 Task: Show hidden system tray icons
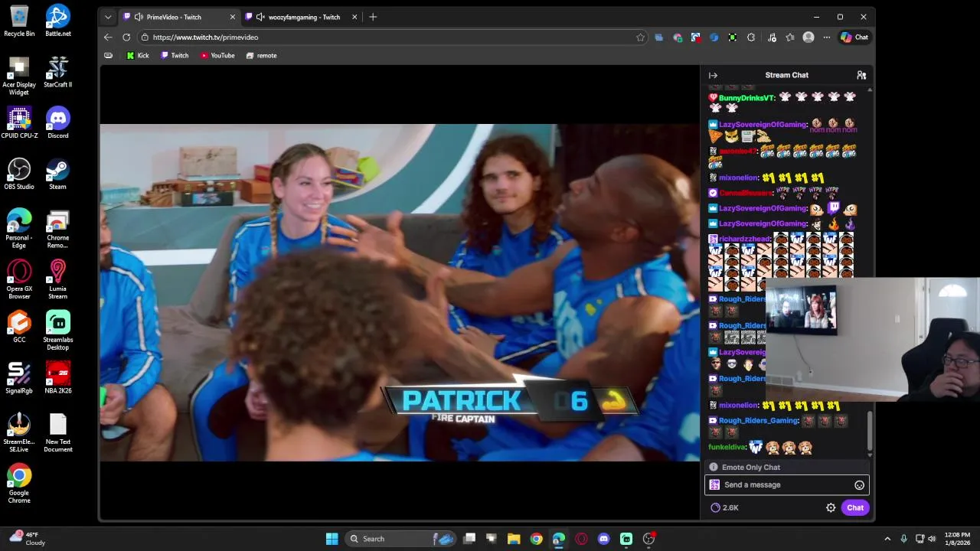tap(887, 539)
